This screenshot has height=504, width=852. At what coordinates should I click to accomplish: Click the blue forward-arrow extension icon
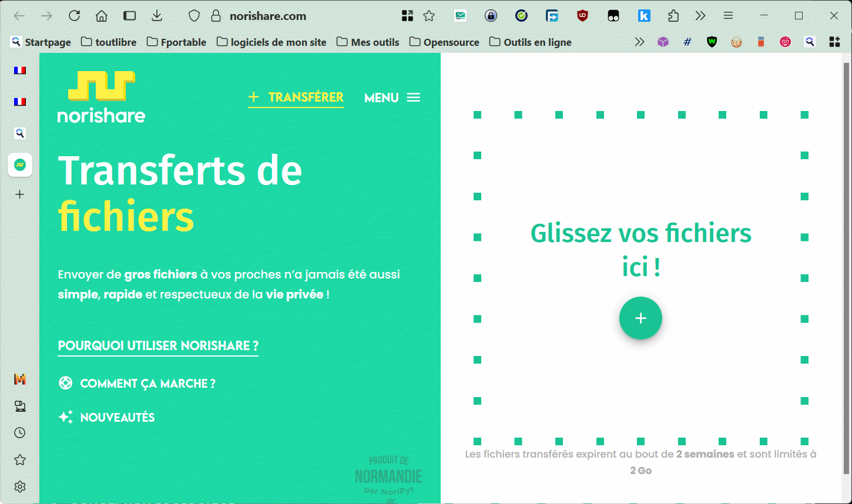pyautogui.click(x=552, y=16)
